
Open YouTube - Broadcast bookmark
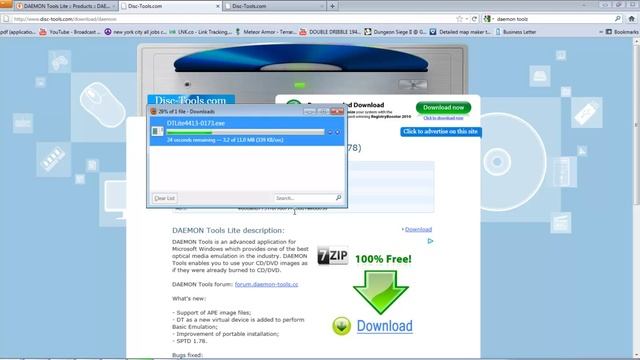[70, 31]
